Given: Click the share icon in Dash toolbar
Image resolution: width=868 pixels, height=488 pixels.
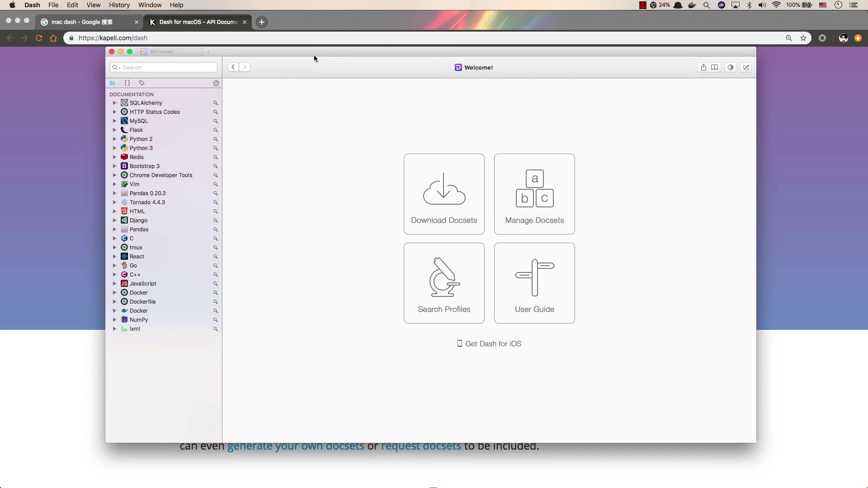Looking at the screenshot, I should 703,67.
